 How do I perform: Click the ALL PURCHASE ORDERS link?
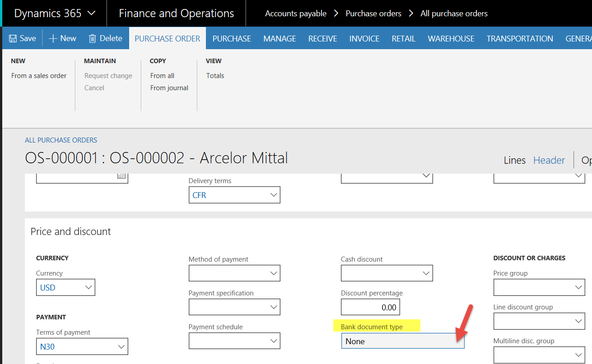[61, 140]
